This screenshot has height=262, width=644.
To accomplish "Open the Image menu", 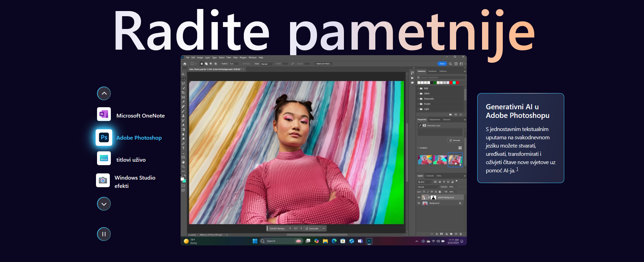I will coord(200,58).
